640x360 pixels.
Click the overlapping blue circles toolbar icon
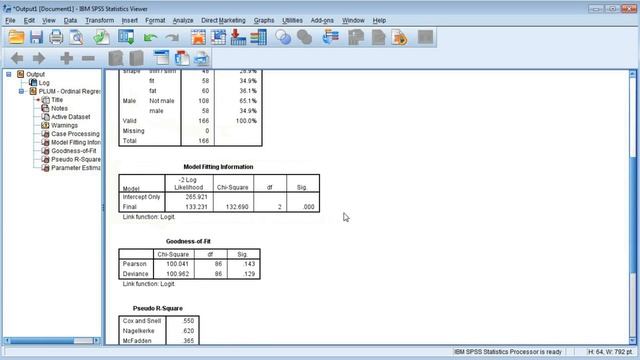pos(283,37)
